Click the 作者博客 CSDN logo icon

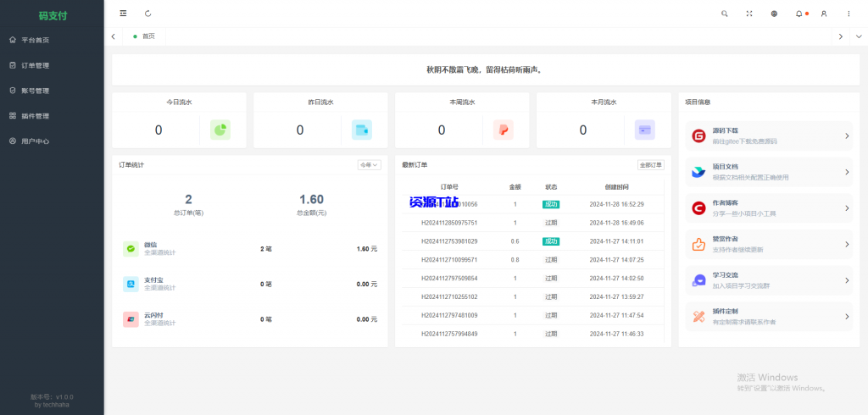(698, 208)
